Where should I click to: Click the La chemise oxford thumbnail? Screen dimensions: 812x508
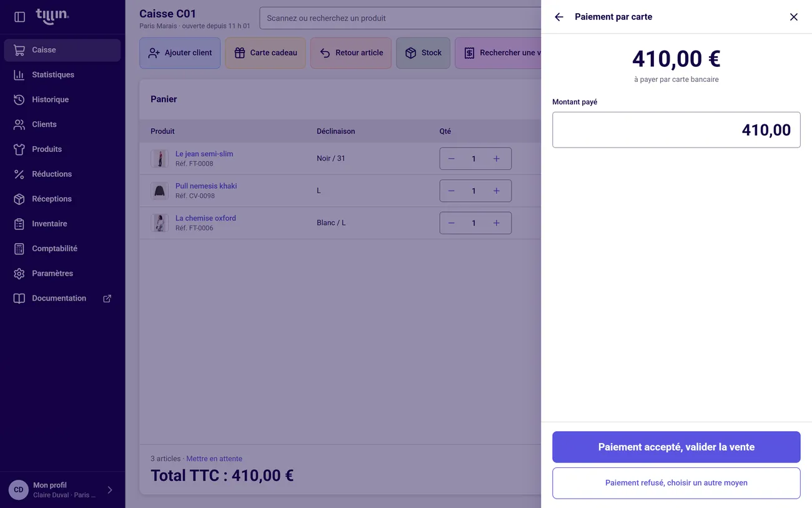click(160, 223)
